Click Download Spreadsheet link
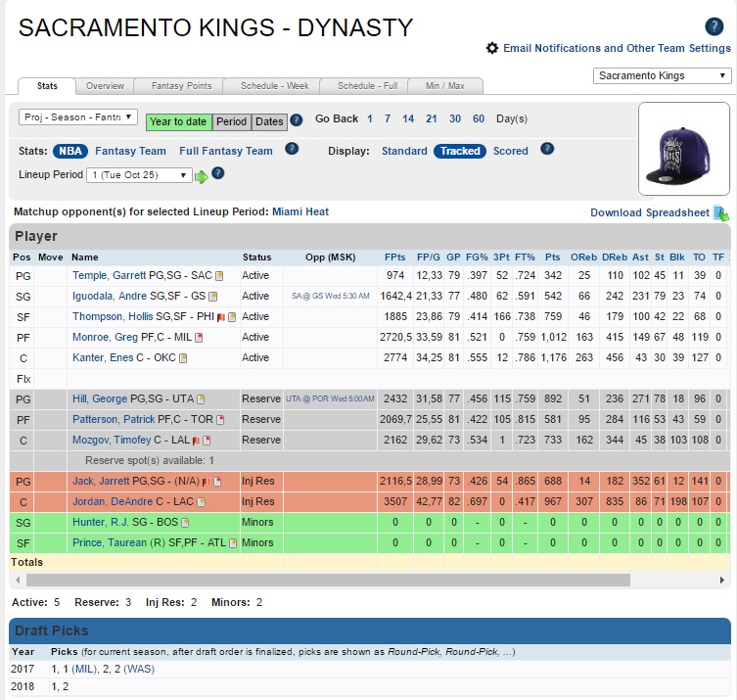This screenshot has width=737, height=700. 650,212
